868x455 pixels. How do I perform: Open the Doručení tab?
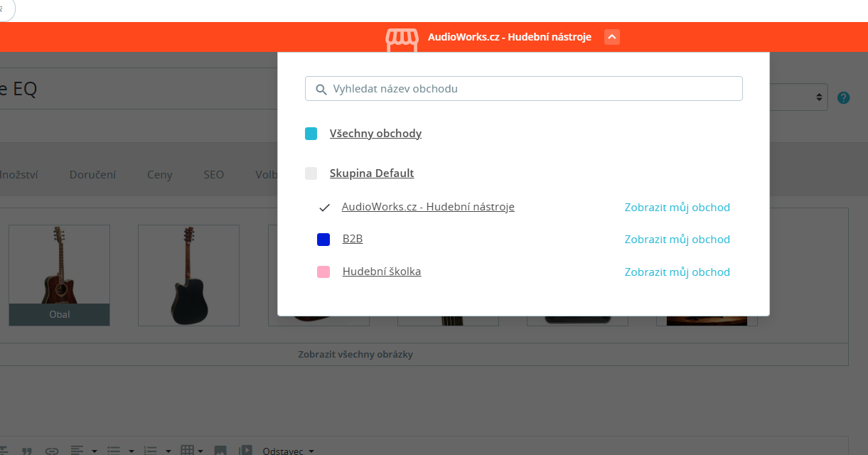pyautogui.click(x=92, y=174)
